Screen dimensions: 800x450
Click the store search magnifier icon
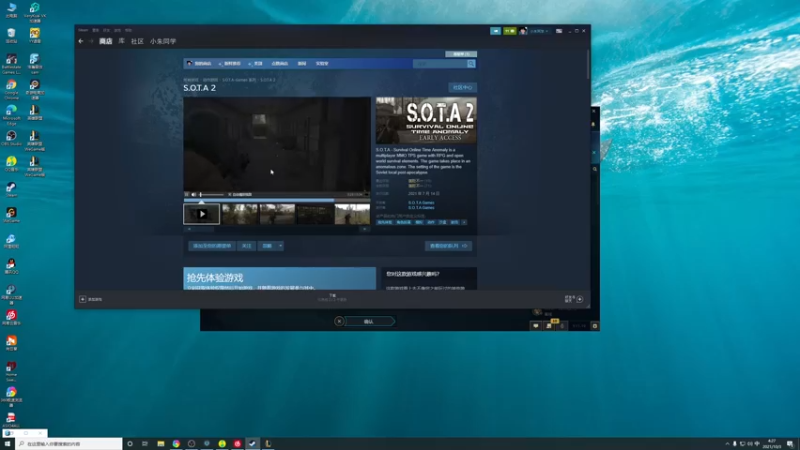[x=471, y=64]
